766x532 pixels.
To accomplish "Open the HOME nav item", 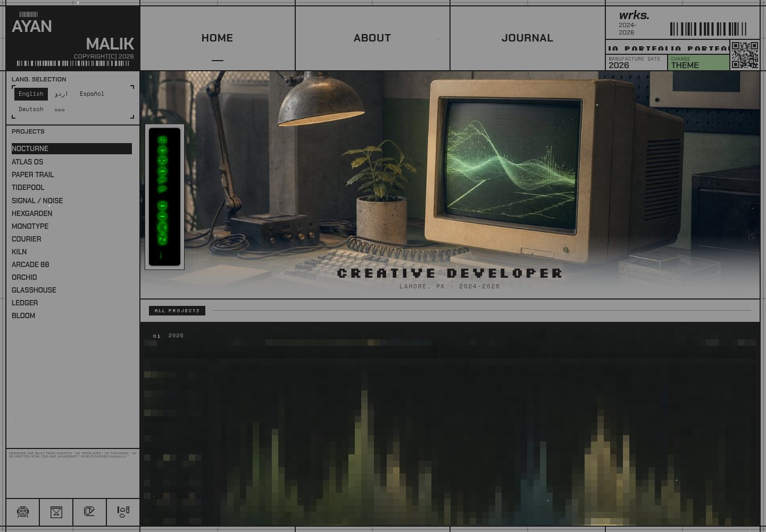I will tap(218, 38).
